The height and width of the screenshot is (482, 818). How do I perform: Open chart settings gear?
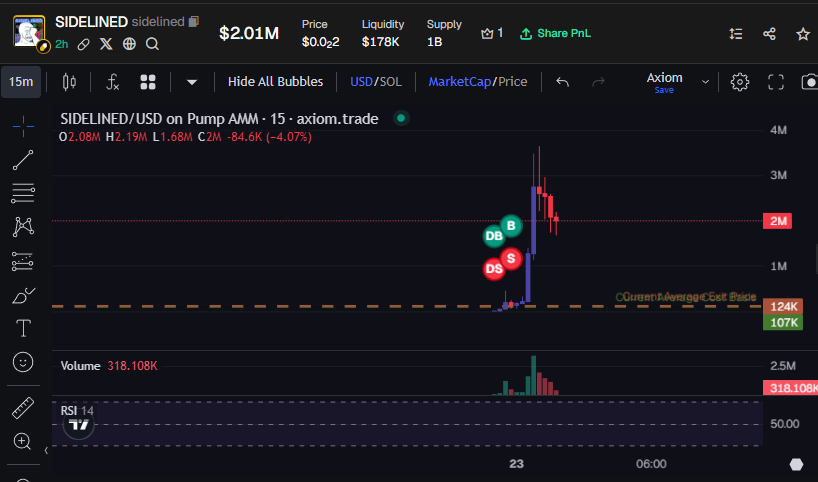[740, 82]
